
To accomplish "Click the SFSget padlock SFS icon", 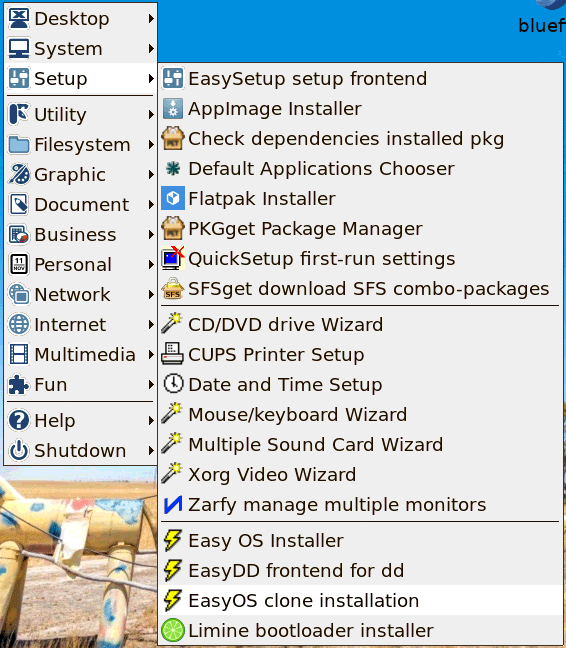I will (173, 288).
